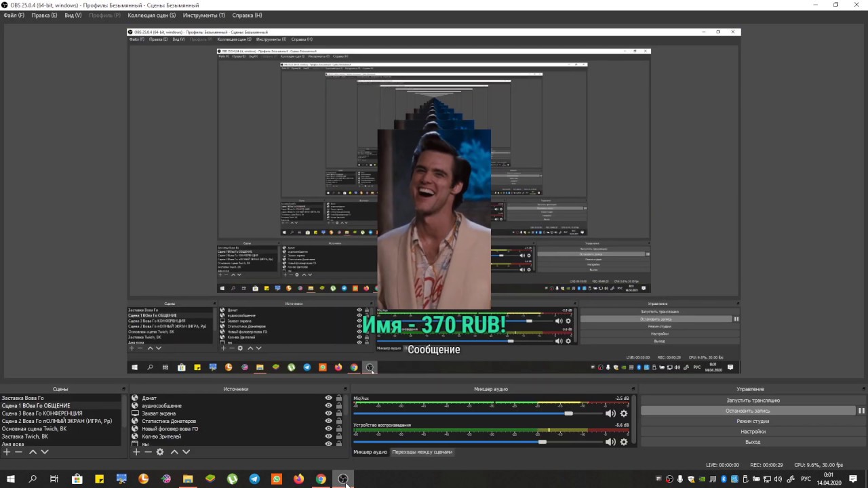The height and width of the screenshot is (488, 868).
Task: Open Windows Start menu
Action: [x=11, y=479]
